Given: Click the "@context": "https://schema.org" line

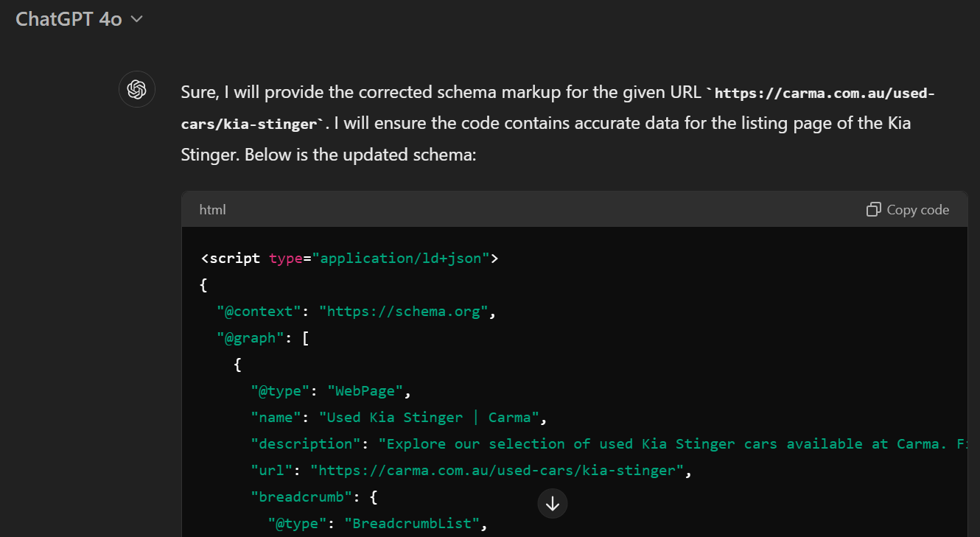Looking at the screenshot, I should click(357, 312).
